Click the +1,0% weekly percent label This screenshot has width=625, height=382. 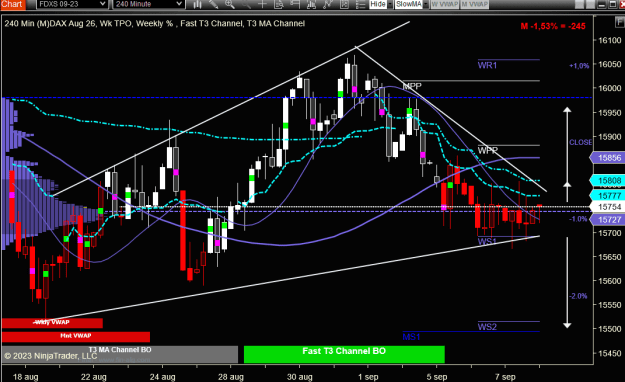coord(579,66)
